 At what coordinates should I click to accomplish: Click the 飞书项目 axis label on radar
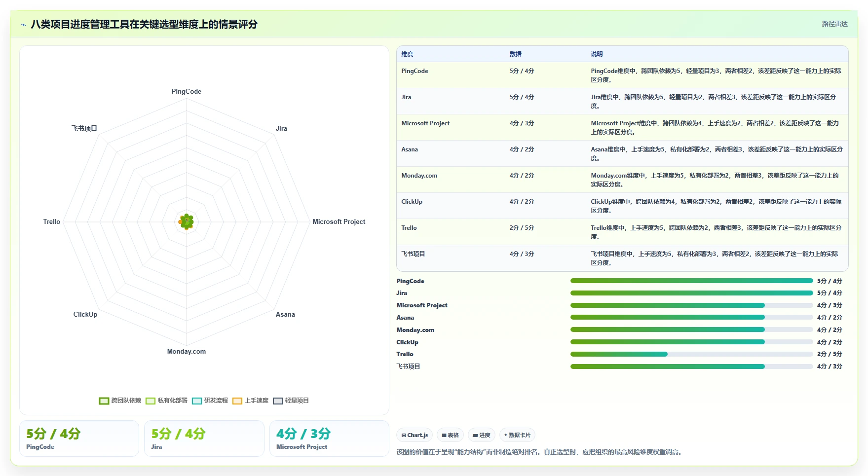click(84, 128)
